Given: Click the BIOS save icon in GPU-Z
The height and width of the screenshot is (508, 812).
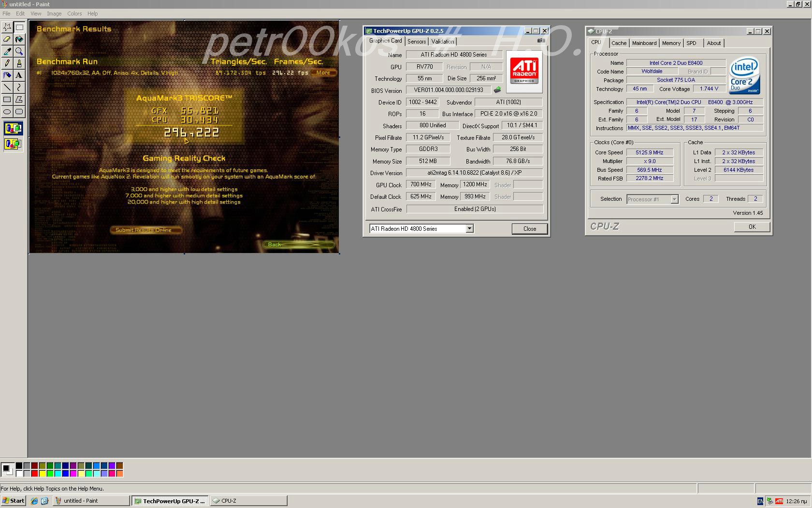Looking at the screenshot, I should 497,90.
